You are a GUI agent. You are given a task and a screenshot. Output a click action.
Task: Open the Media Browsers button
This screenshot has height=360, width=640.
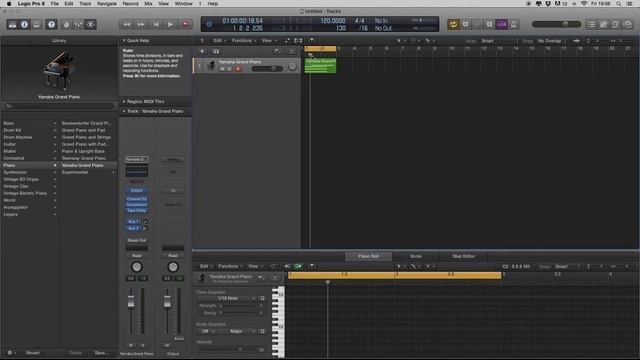tap(628, 24)
